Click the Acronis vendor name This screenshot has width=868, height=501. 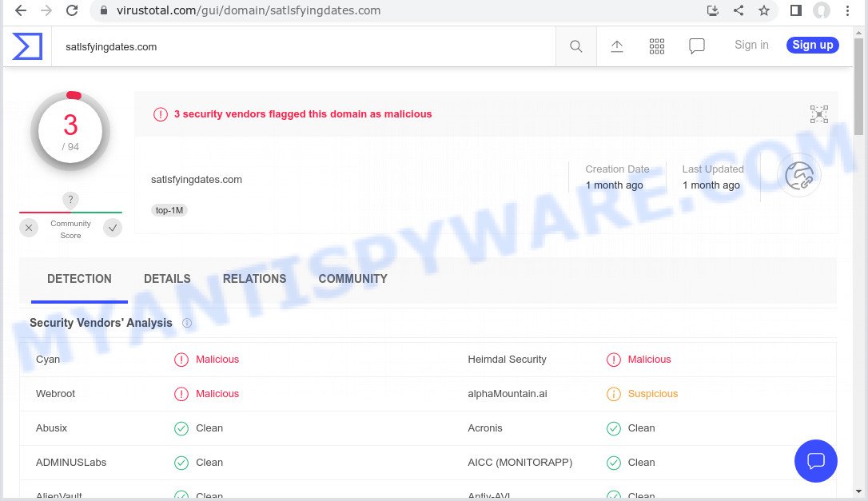click(x=485, y=428)
